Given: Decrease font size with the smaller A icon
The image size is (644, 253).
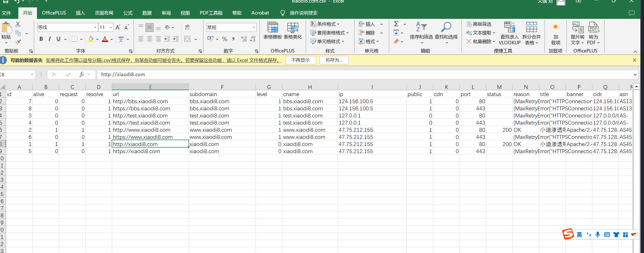Looking at the screenshot, I should point(126,27).
